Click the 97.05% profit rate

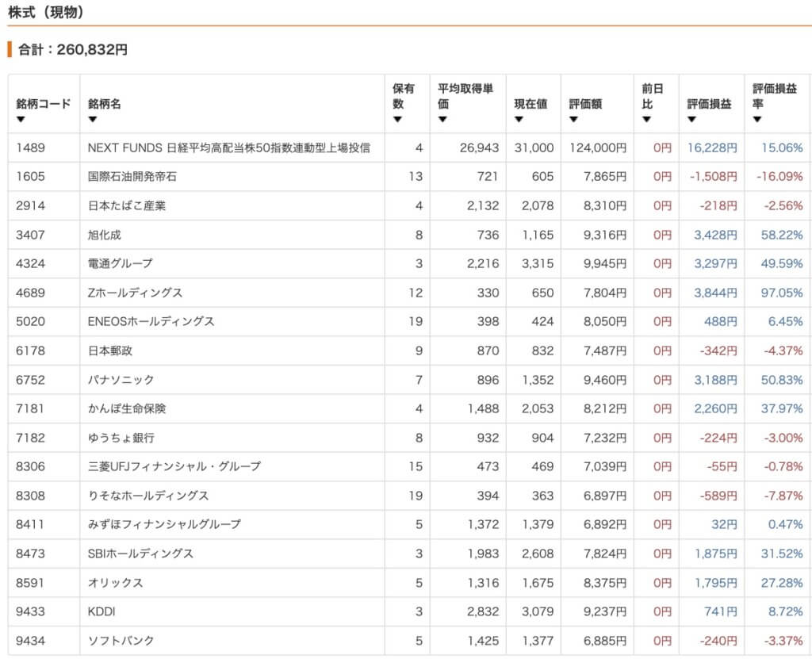(782, 293)
